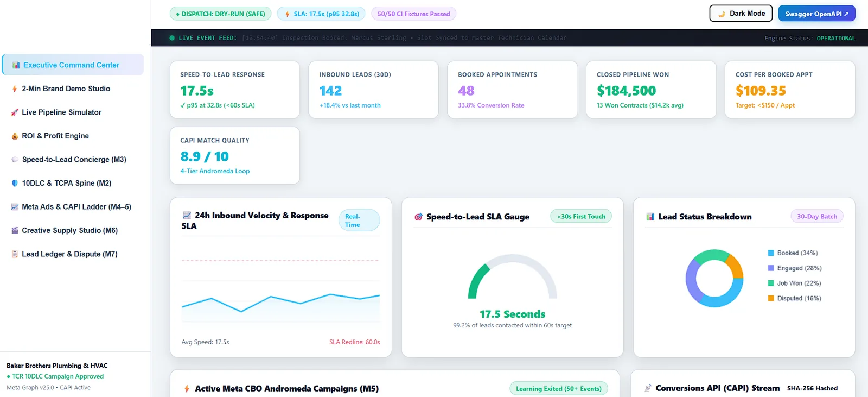This screenshot has width=868, height=397.
Task: Click the DISPATCH: DRY-RUN (SAFE) badge
Action: click(220, 14)
